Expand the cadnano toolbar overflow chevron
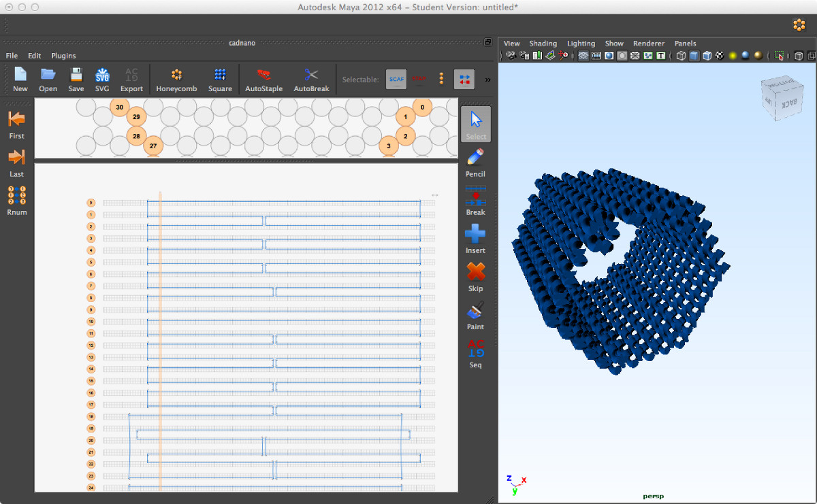 click(x=487, y=80)
